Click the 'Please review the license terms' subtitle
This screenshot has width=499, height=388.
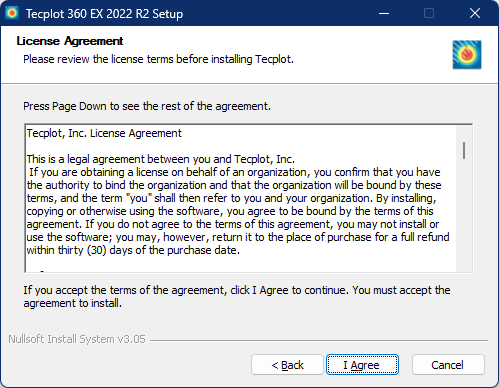pos(158,59)
